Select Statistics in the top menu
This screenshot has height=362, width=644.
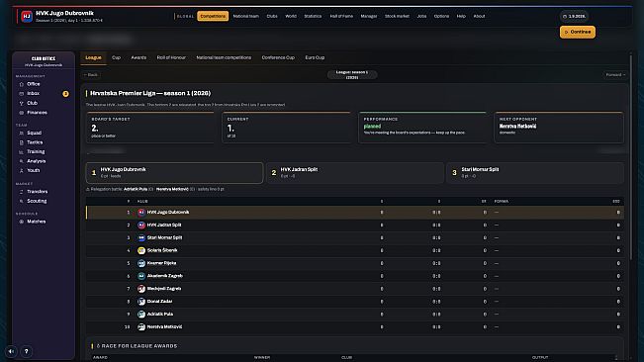(x=313, y=16)
